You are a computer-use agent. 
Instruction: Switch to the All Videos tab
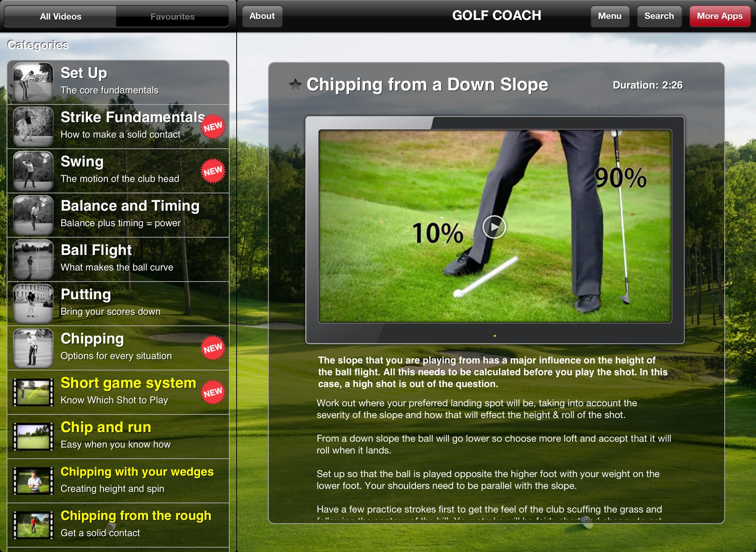click(x=61, y=16)
